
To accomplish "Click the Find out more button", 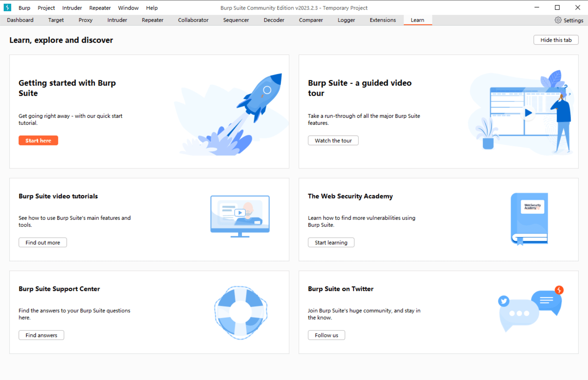I will click(43, 243).
